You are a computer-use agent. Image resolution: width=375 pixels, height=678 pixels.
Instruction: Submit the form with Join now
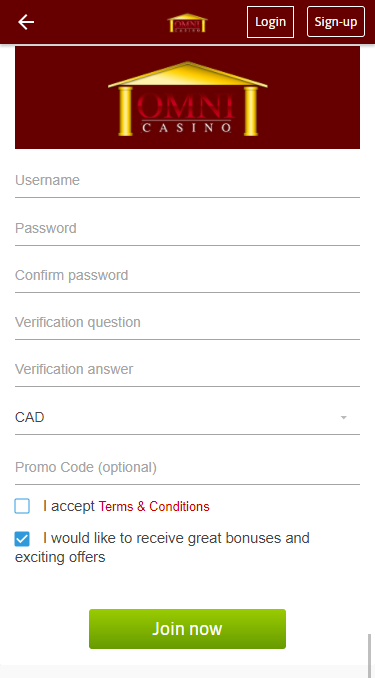(x=187, y=629)
